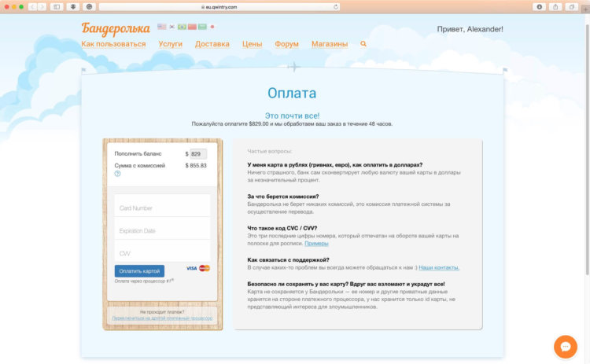Switch site to the green Saudi flag
This screenshot has height=364, width=590.
202,27
